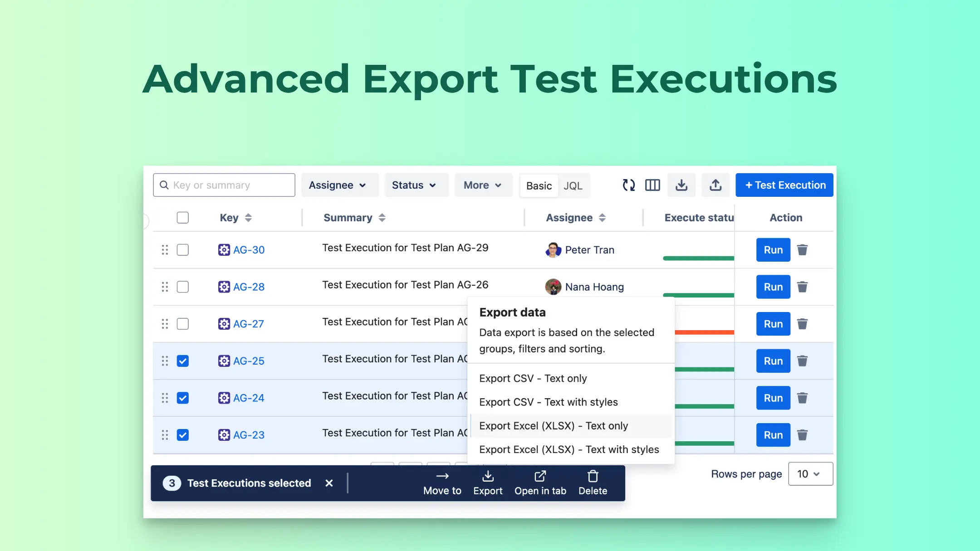
Task: Click the Execute status column header
Action: 699,218
